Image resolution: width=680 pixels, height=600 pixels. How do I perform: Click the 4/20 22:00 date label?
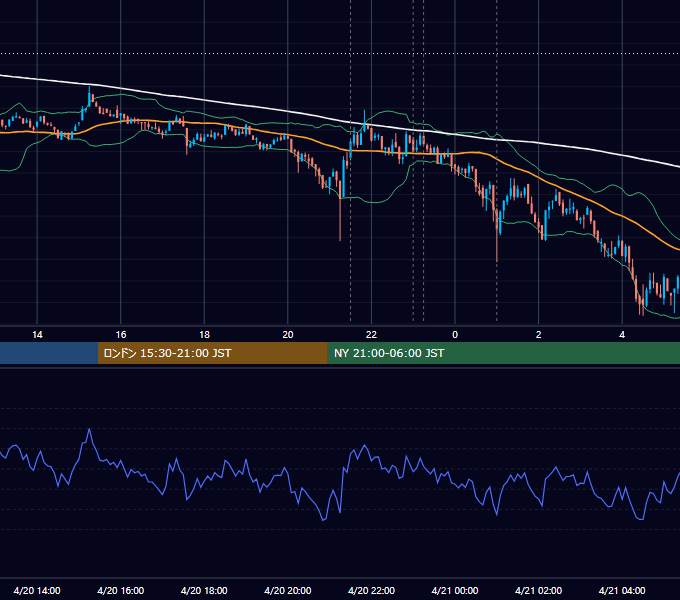pos(371,590)
